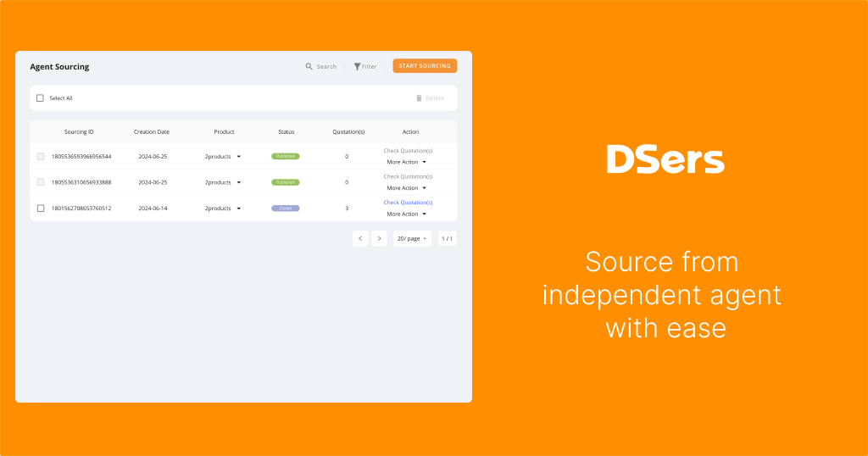Click the Agent Sourcing heading
Viewport: 868px width, 456px height.
59,67
